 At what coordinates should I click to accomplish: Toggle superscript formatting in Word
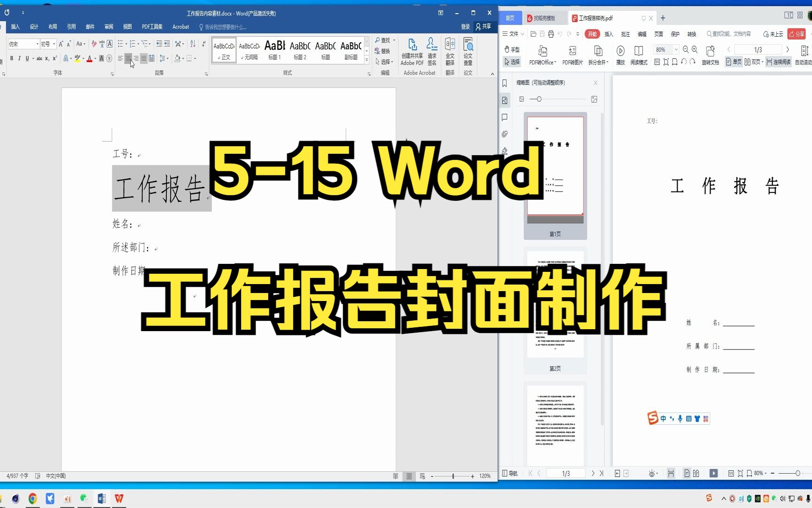(x=55, y=58)
